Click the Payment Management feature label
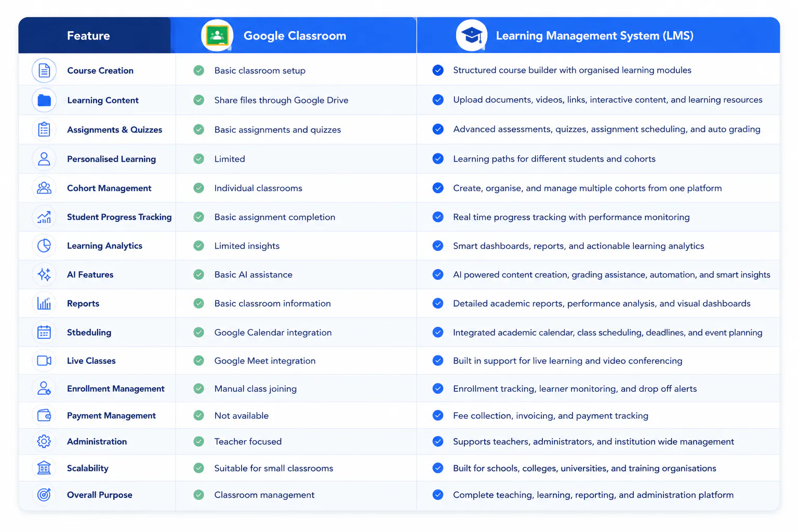 pyautogui.click(x=111, y=416)
